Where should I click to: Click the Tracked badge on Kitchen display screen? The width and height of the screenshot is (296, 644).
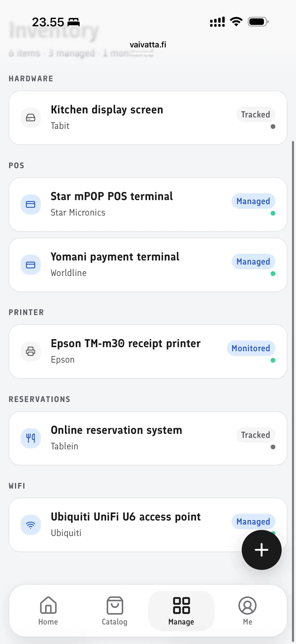256,114
